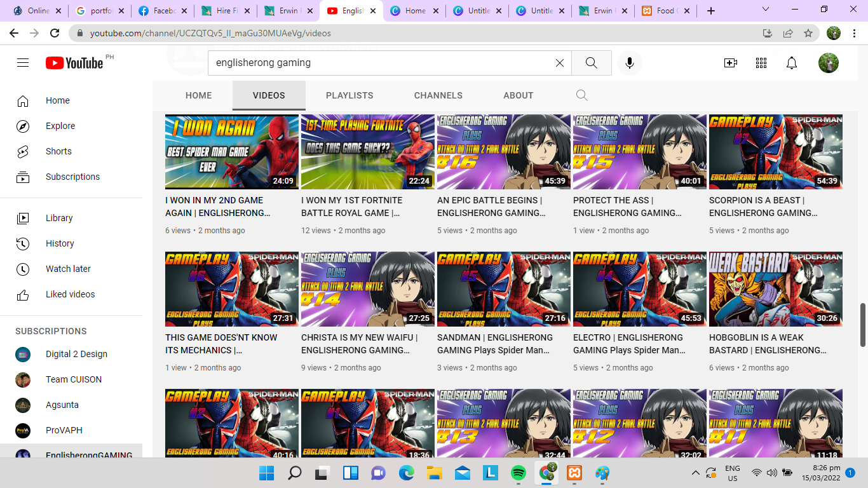Open Windows taskbar search

(295, 473)
